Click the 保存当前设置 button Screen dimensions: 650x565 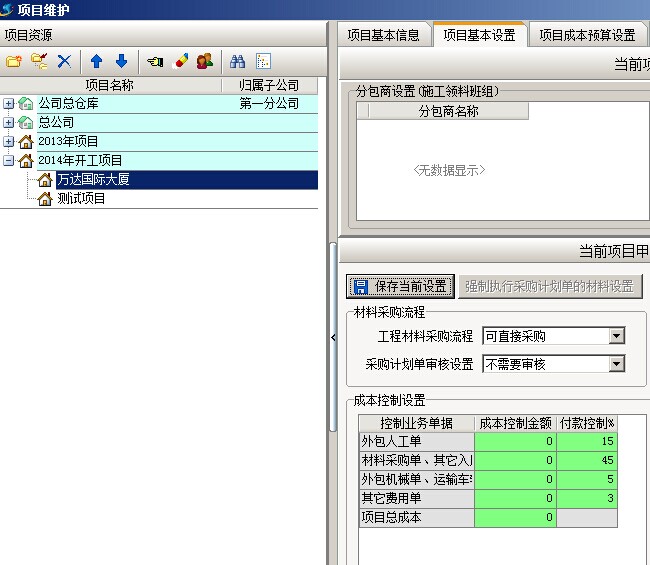[x=400, y=287]
